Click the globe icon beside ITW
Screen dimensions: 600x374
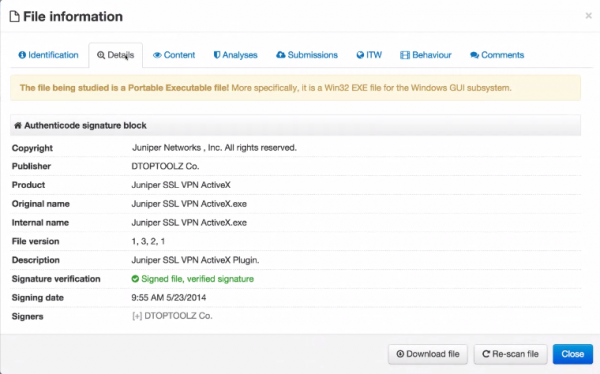(360, 55)
